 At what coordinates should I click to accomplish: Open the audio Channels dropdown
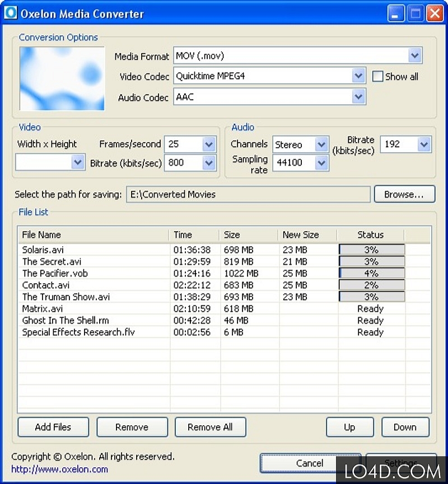click(x=321, y=144)
